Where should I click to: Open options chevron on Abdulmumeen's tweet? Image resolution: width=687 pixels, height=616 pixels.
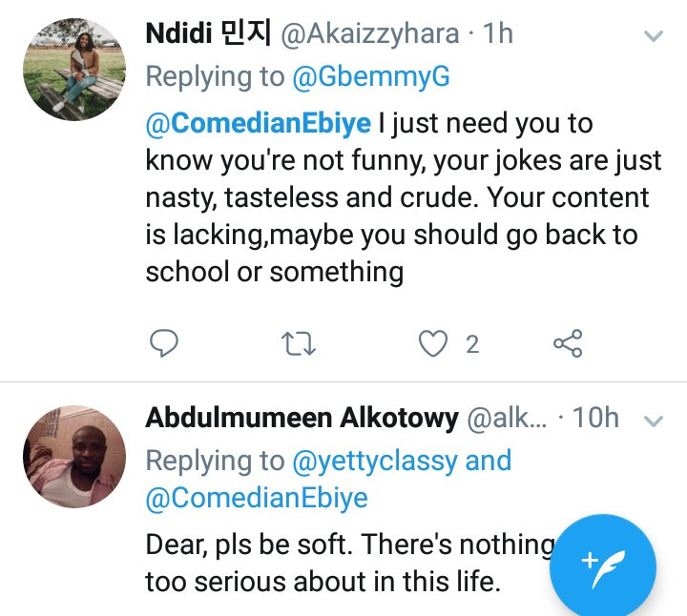click(x=654, y=420)
